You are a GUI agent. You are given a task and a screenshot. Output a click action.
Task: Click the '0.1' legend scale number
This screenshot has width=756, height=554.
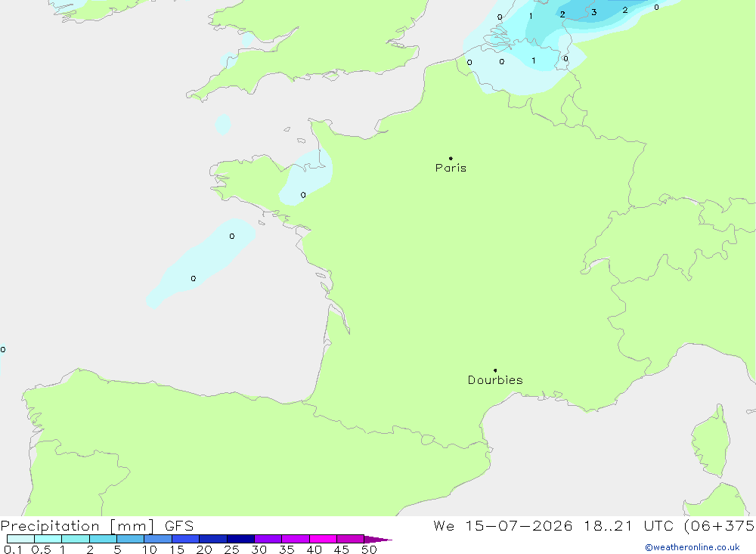[13, 549]
